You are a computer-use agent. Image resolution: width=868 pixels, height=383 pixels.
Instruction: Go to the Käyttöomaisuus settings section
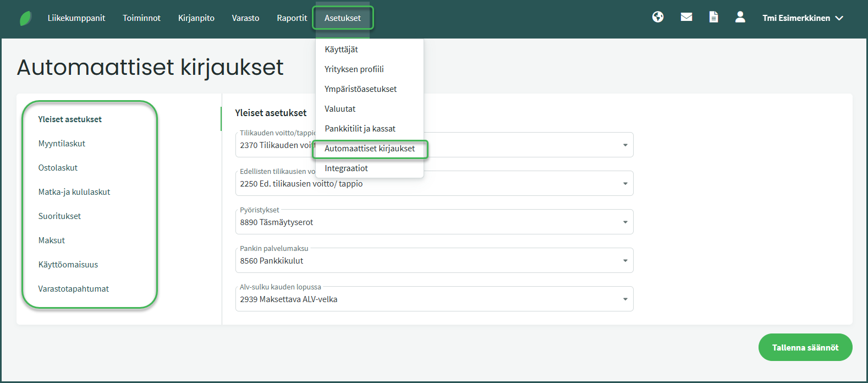68,265
